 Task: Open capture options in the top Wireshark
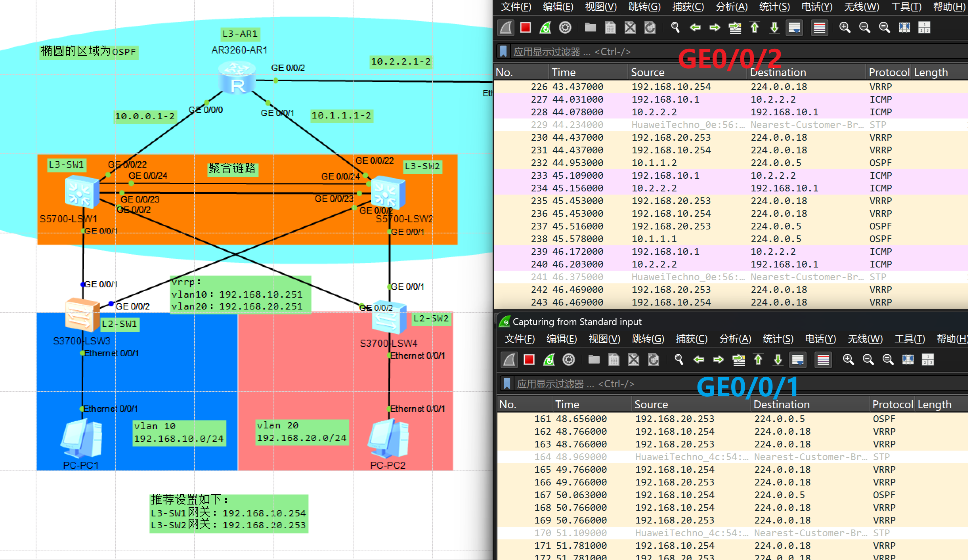(565, 27)
